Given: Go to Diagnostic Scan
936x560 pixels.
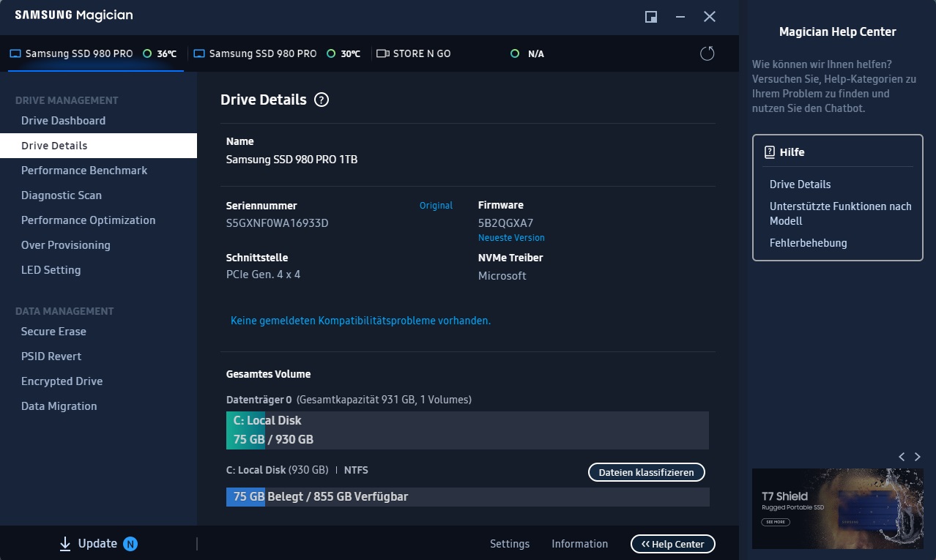Looking at the screenshot, I should 98,195.
